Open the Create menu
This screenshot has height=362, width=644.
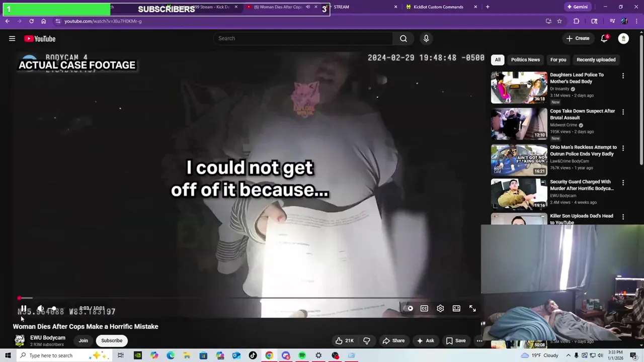578,38
